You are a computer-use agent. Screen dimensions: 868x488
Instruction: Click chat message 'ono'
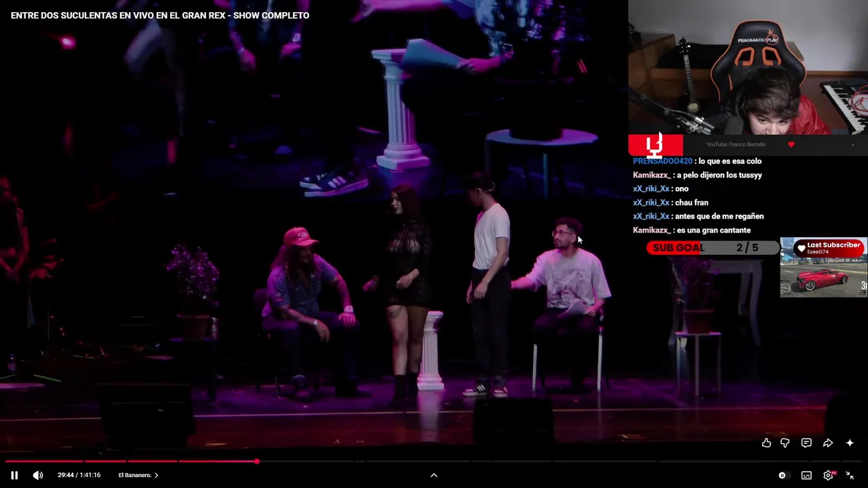(x=682, y=189)
